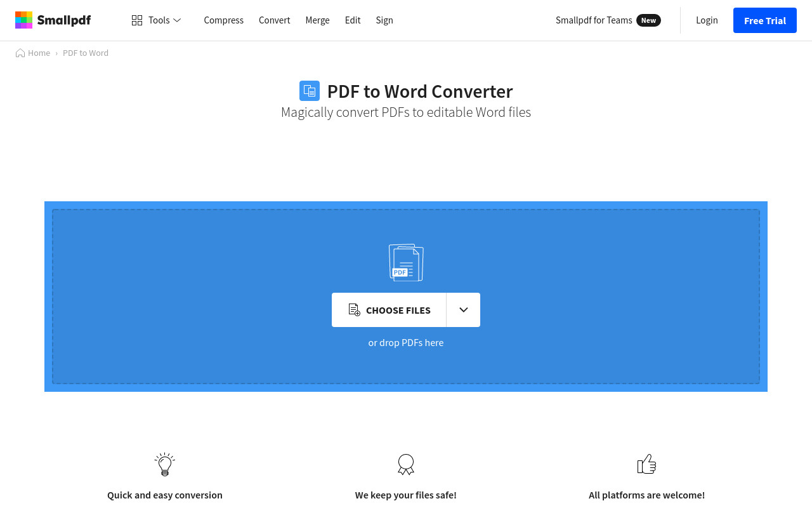
Task: Click the PDF document icon in drop area
Action: (406, 262)
